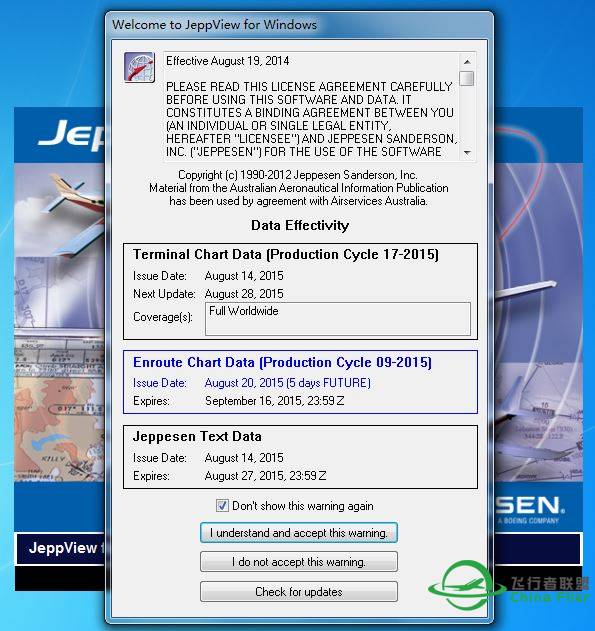This screenshot has width=595, height=631.
Task: Click Jeppesen Text Data heading
Action: click(x=197, y=436)
